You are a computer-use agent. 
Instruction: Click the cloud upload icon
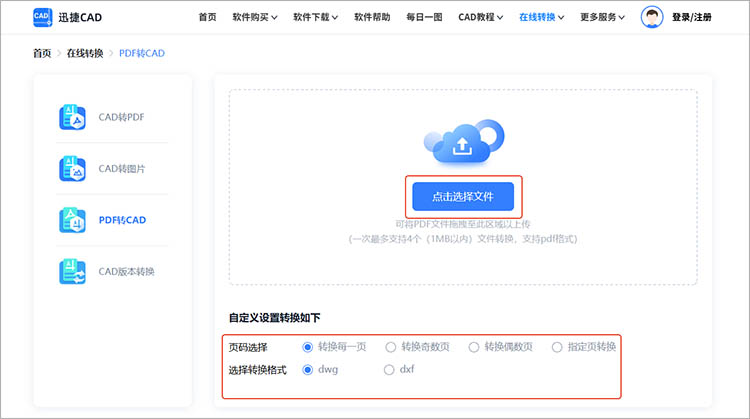(463, 142)
